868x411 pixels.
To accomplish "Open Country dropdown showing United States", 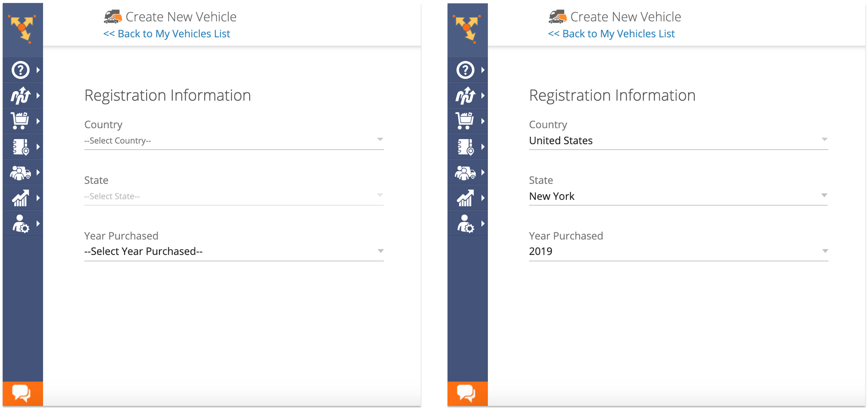I will point(678,140).
